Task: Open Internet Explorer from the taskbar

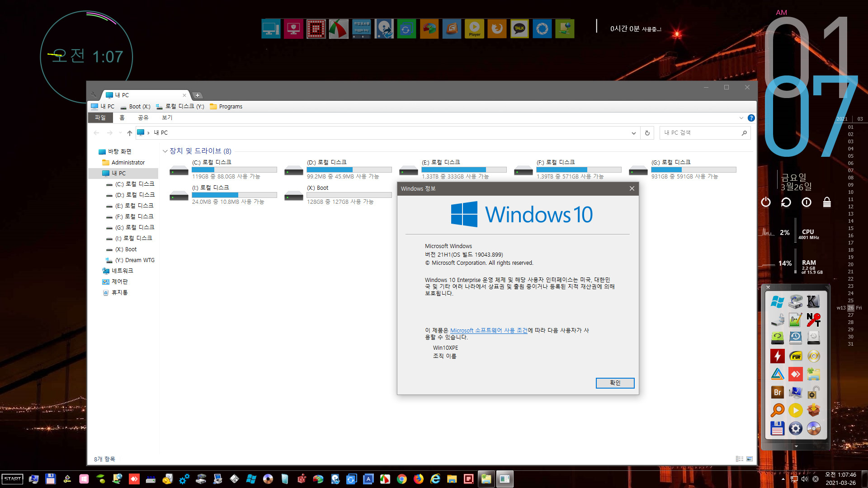Action: (435, 479)
